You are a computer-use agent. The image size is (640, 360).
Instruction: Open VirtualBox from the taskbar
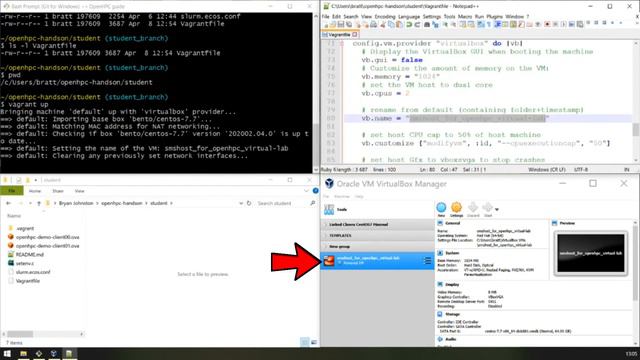[53, 354]
